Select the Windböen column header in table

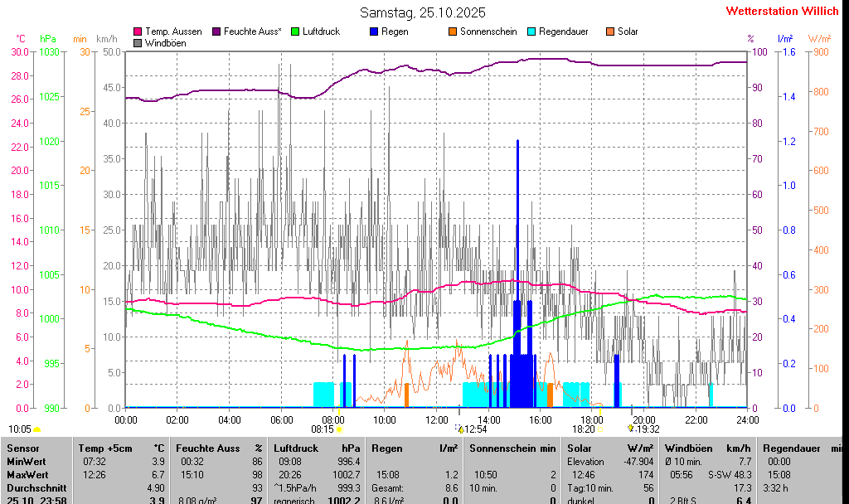(689, 448)
